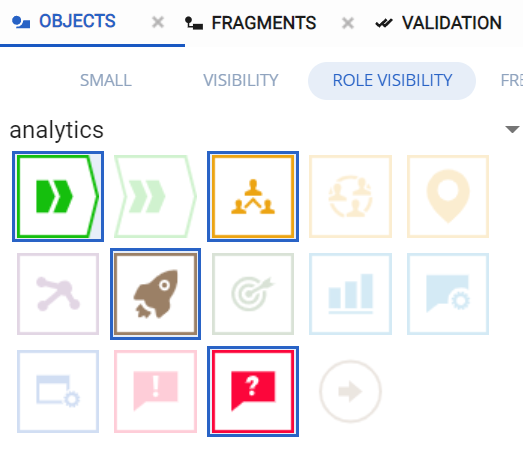Select the red question mark bubble object
The width and height of the screenshot is (523, 457).
coord(253,391)
